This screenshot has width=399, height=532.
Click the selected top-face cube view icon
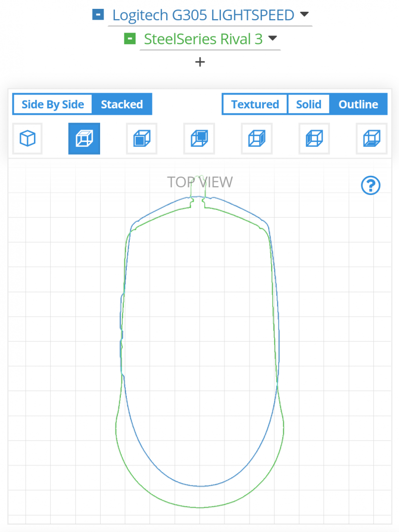[x=84, y=138]
